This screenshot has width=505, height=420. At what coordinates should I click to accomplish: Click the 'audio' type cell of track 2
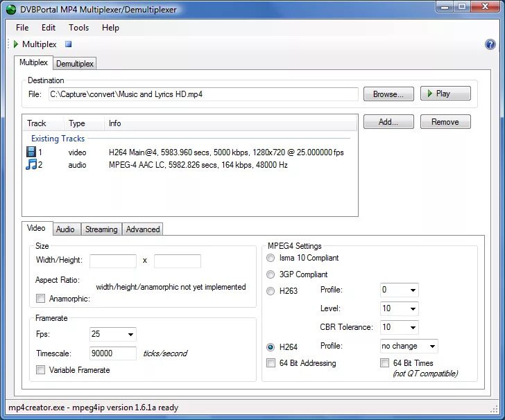[x=77, y=165]
